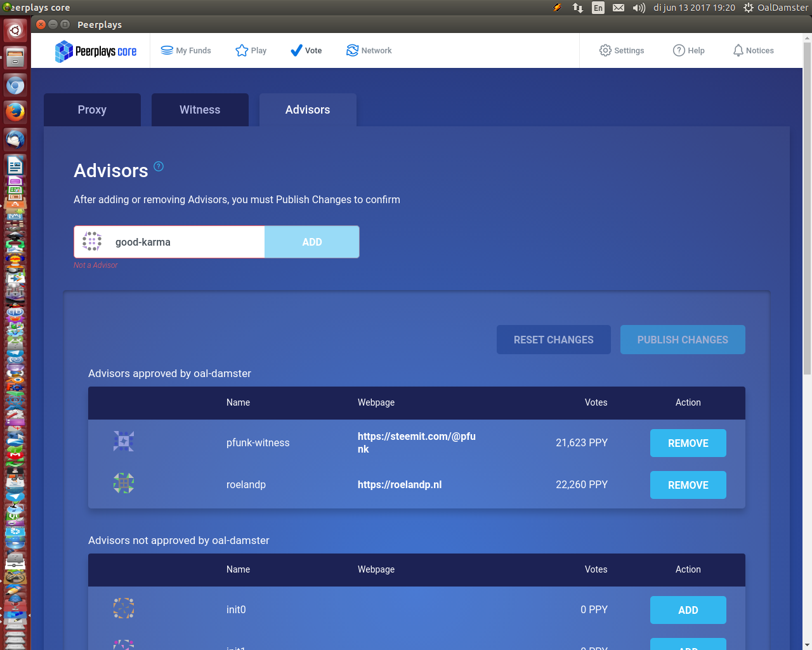Screen dimensions: 812x650
Task: Open the steemit.com/@pfunk webpage link
Action: (417, 442)
